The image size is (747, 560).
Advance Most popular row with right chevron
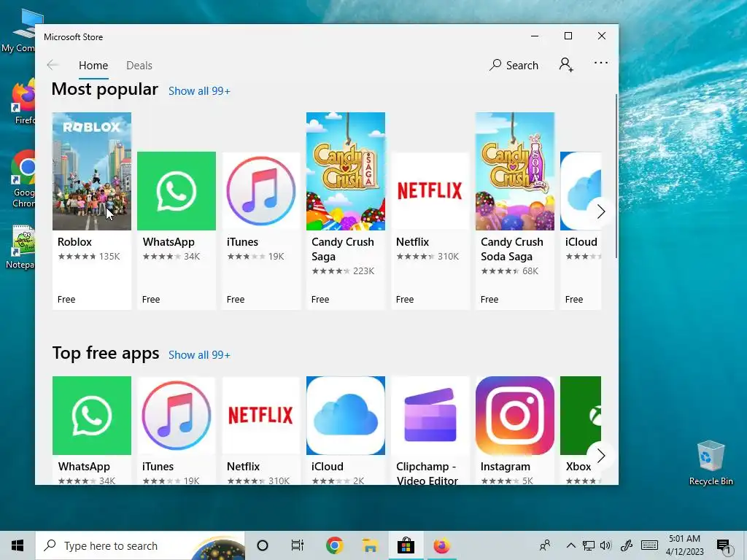pyautogui.click(x=601, y=211)
